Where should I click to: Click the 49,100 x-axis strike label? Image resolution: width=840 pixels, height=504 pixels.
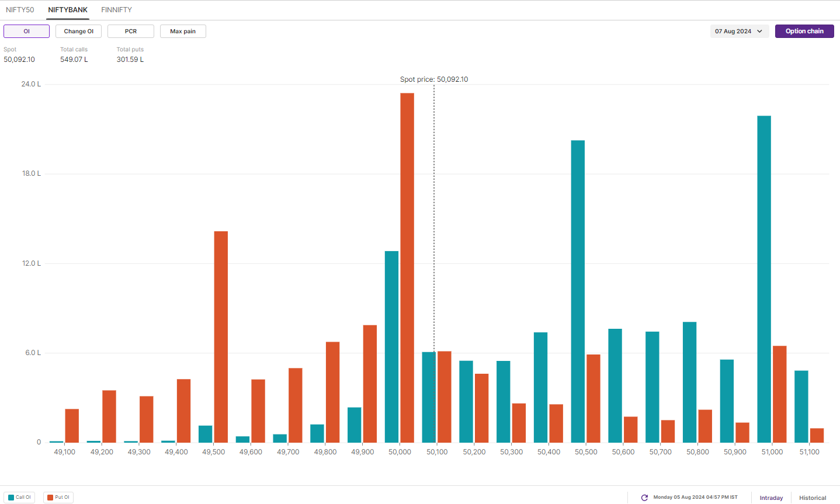pos(64,452)
